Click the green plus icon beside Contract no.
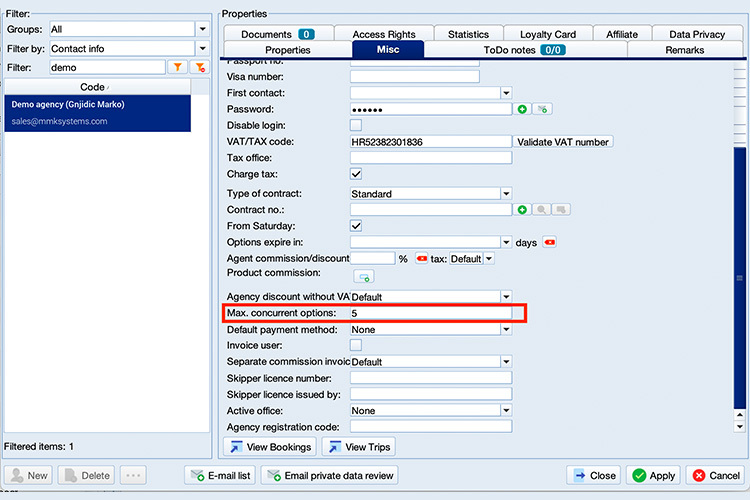This screenshot has height=500, width=750. tap(522, 210)
